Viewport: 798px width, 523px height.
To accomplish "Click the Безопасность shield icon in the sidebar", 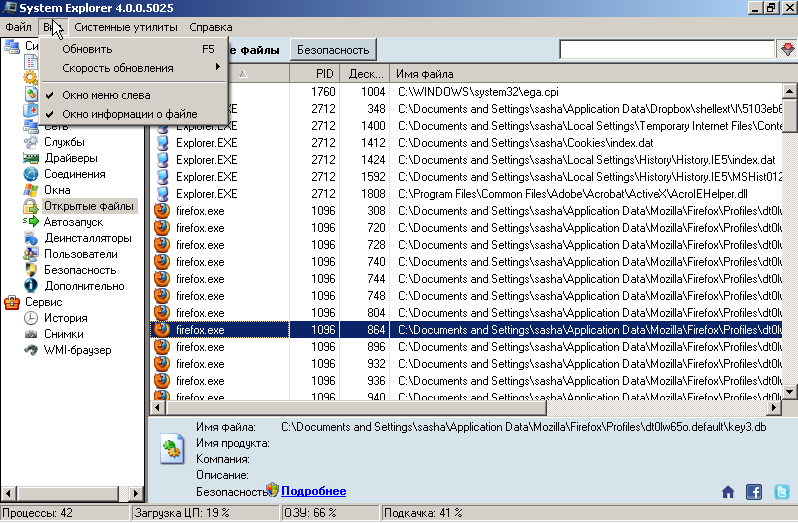I will pyautogui.click(x=31, y=270).
